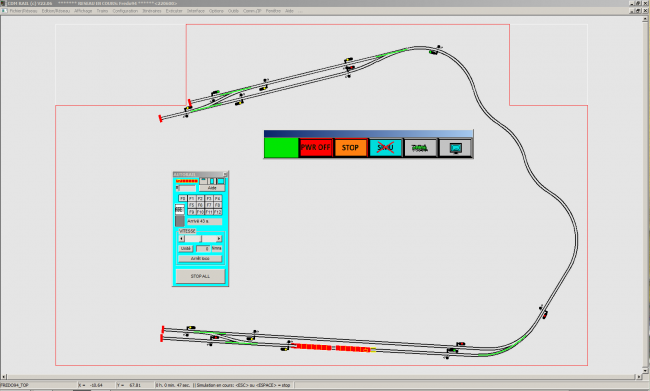Click the speed slider left arrow
The height and width of the screenshot is (391, 650).
182,239
